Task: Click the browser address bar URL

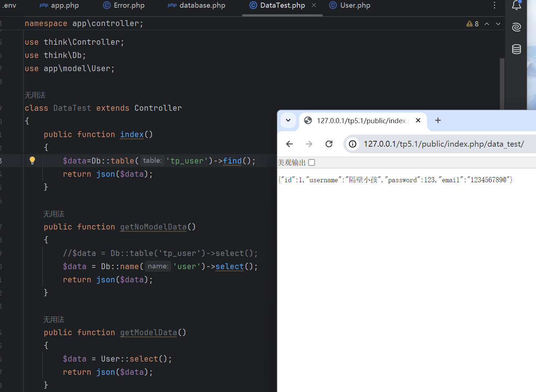Action: tap(443, 144)
